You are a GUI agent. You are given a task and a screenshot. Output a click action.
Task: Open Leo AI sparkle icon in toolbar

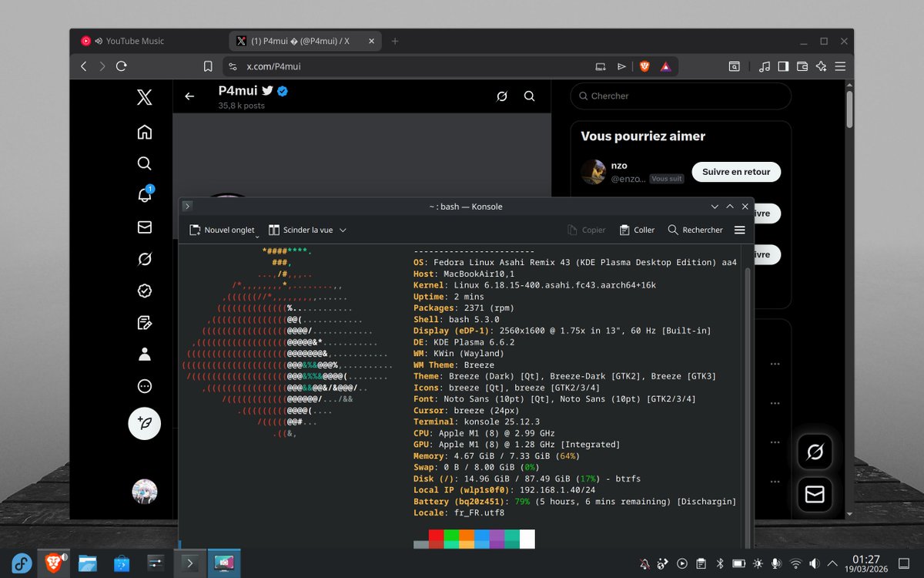pos(821,66)
